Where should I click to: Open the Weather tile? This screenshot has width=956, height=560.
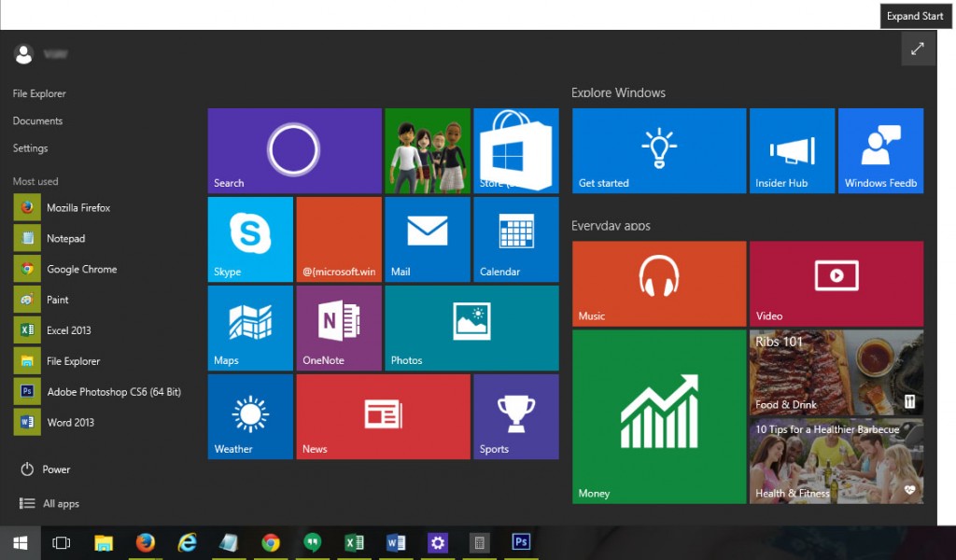coord(250,417)
